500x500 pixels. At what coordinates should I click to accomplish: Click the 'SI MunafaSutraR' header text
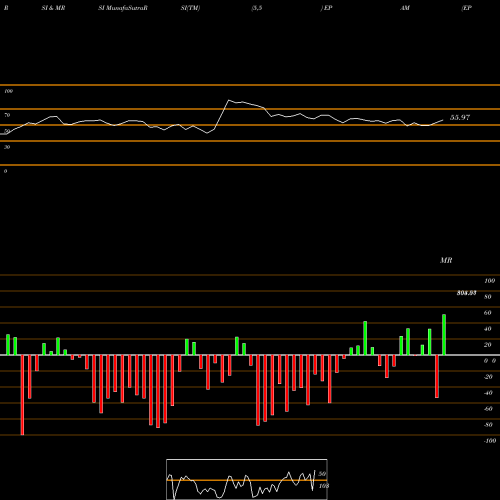(x=123, y=8)
